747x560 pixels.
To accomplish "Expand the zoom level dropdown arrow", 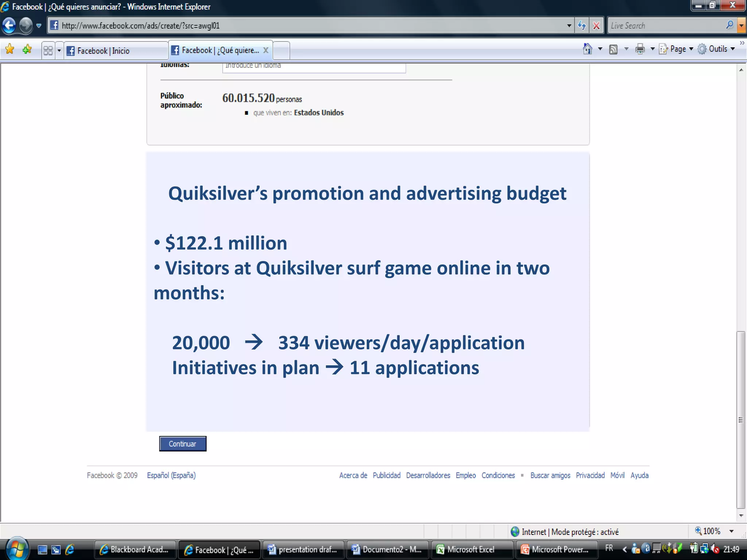I will pyautogui.click(x=731, y=531).
